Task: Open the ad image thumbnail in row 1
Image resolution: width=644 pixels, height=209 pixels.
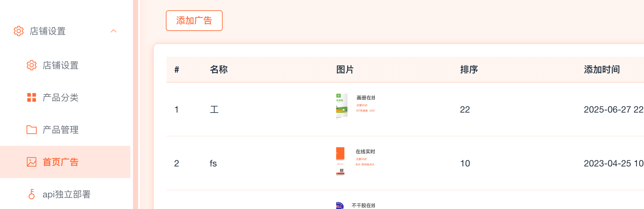Action: click(x=356, y=106)
